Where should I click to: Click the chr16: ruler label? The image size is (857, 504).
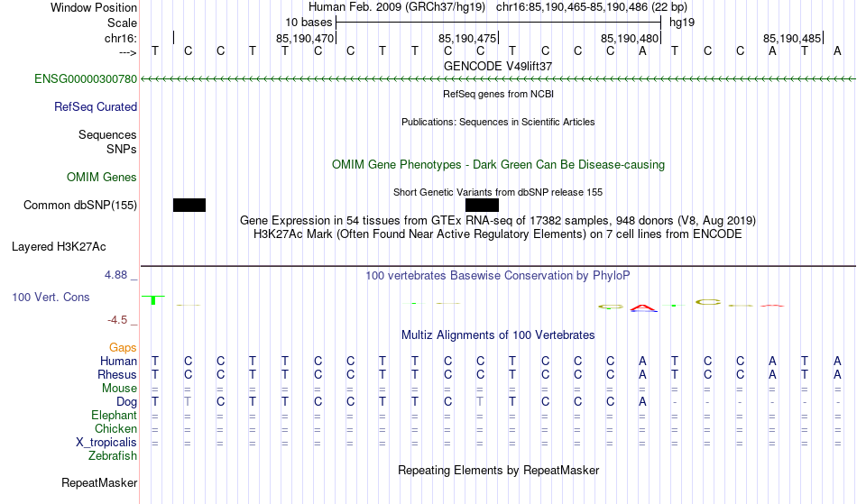point(121,39)
